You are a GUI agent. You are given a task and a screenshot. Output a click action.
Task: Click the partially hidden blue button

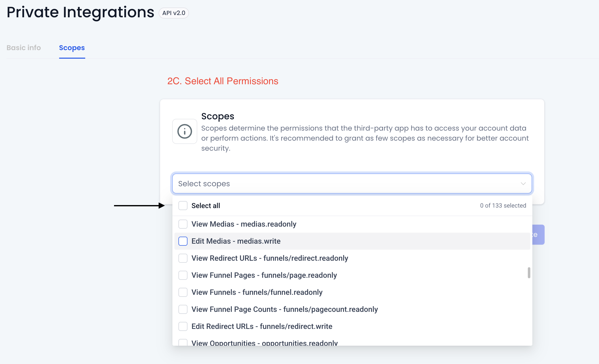(x=538, y=235)
